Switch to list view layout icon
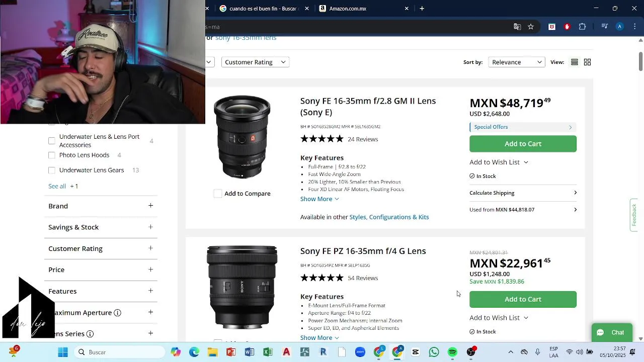Image resolution: width=644 pixels, height=362 pixels. point(574,62)
